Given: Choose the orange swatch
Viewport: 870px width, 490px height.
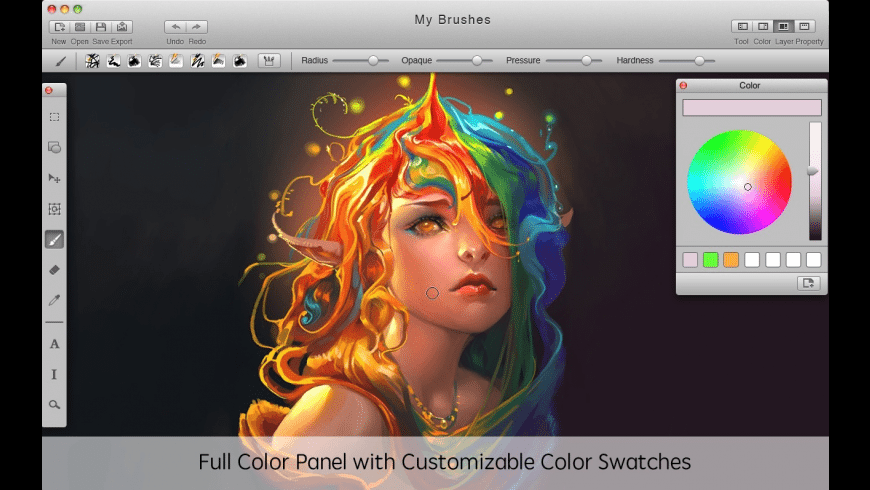Looking at the screenshot, I should 731,260.
